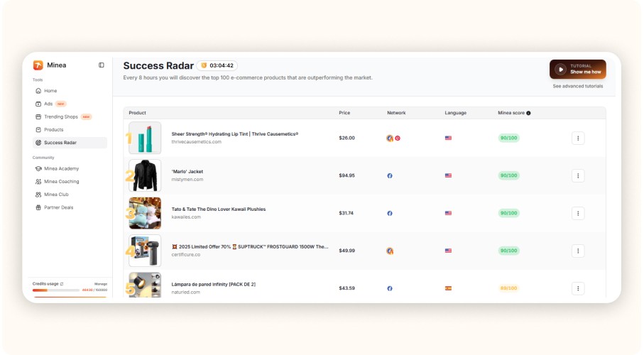This screenshot has height=355, width=644.
Task: Open the Marlo Jacket thumbnail
Action: [145, 175]
